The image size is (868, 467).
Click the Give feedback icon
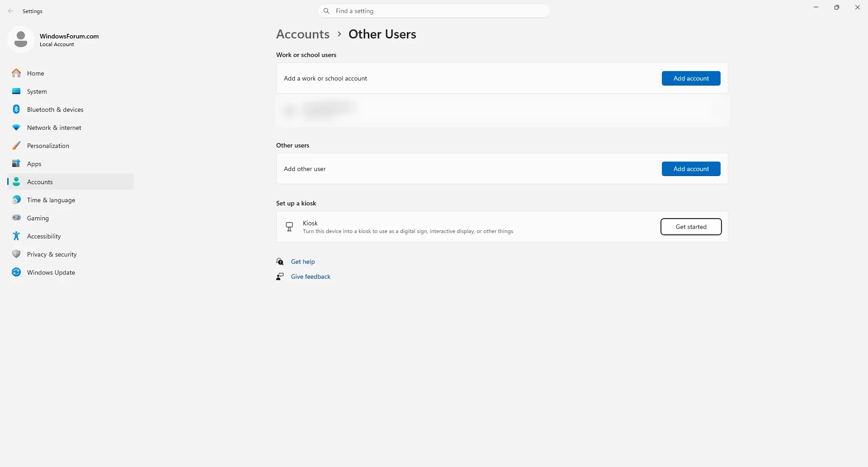coord(280,276)
